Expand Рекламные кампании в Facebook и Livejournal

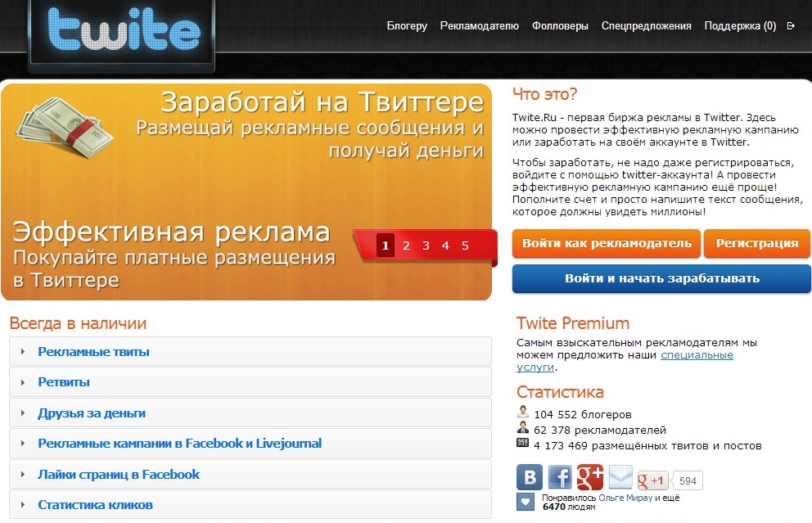pyautogui.click(x=250, y=444)
